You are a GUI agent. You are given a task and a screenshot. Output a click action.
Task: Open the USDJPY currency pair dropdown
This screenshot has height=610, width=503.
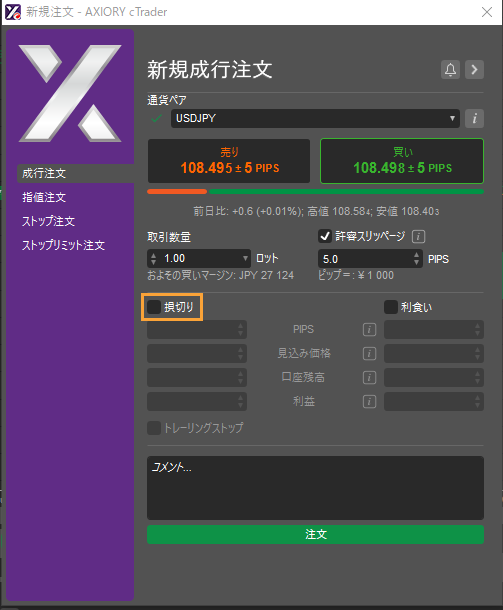point(315,118)
